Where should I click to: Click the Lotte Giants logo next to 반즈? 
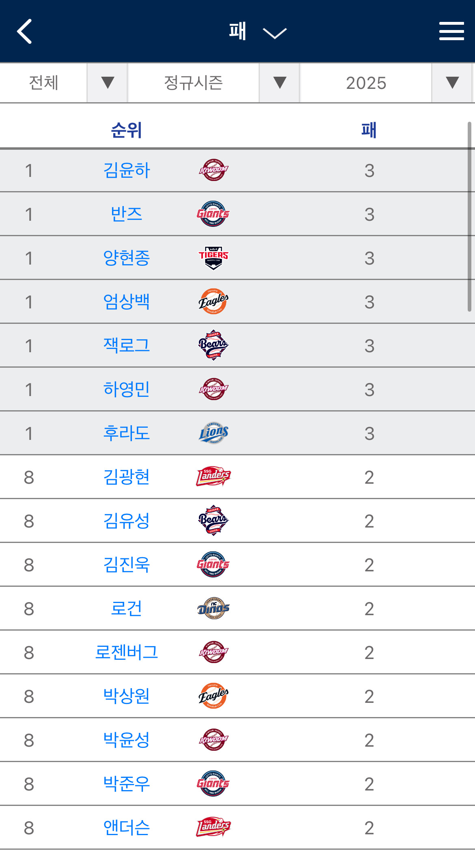click(x=213, y=214)
